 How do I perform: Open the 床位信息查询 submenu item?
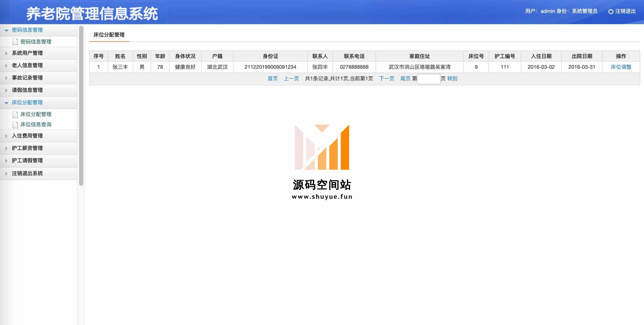[x=36, y=124]
